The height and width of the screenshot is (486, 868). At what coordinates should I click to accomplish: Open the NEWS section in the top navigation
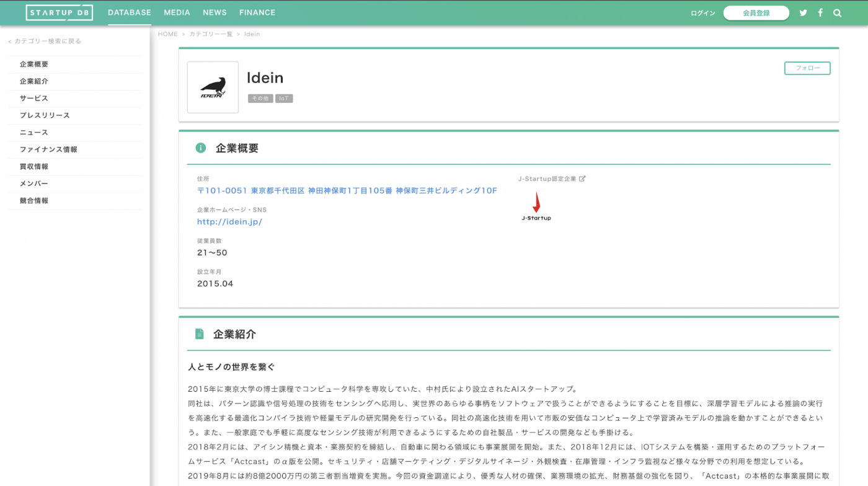[x=215, y=12]
